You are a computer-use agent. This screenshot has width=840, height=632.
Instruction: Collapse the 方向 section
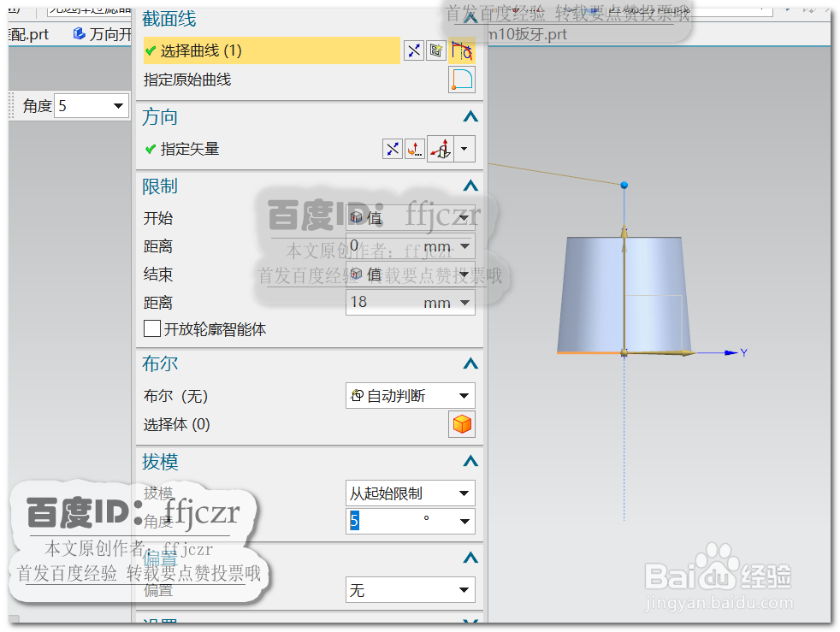pyautogui.click(x=470, y=117)
